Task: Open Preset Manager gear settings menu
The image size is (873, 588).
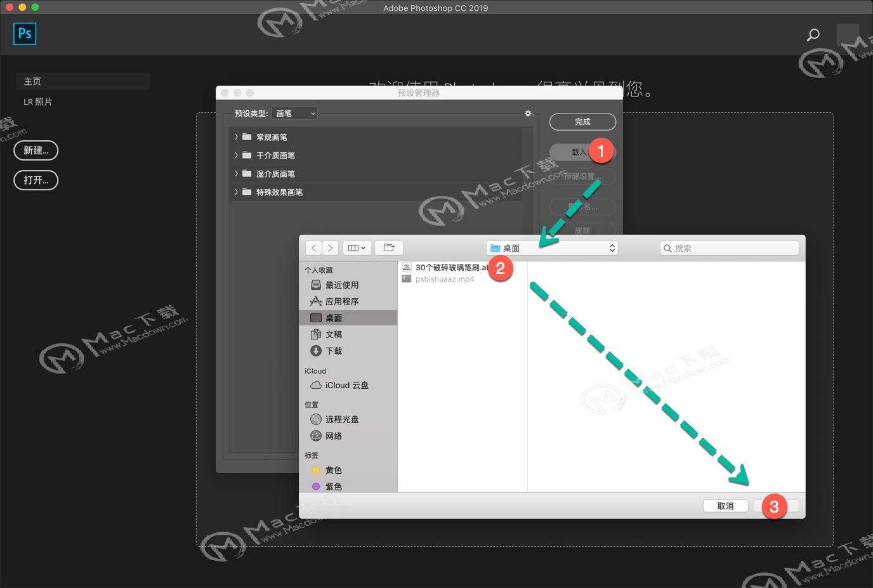Action: point(528,114)
